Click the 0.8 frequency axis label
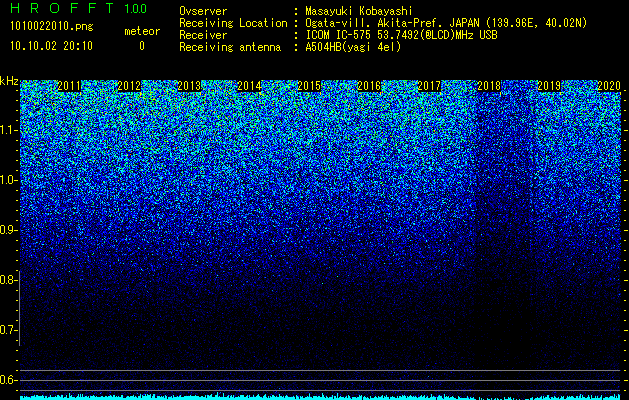Screen dimensions: 629x400 [8, 280]
